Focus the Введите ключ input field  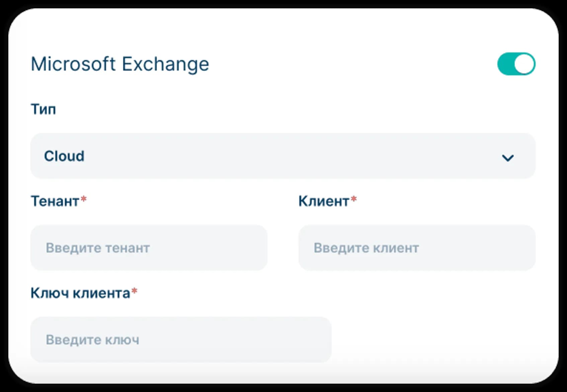(x=181, y=339)
